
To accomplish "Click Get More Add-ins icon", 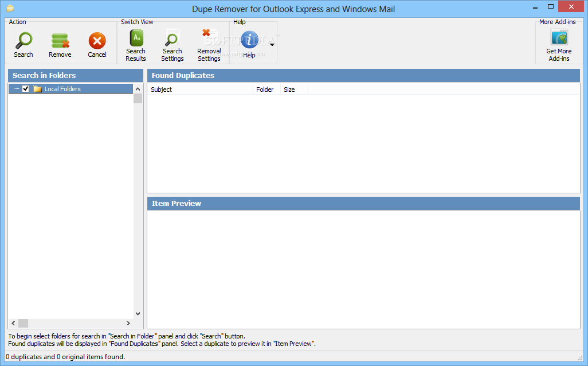I will pyautogui.click(x=559, y=37).
